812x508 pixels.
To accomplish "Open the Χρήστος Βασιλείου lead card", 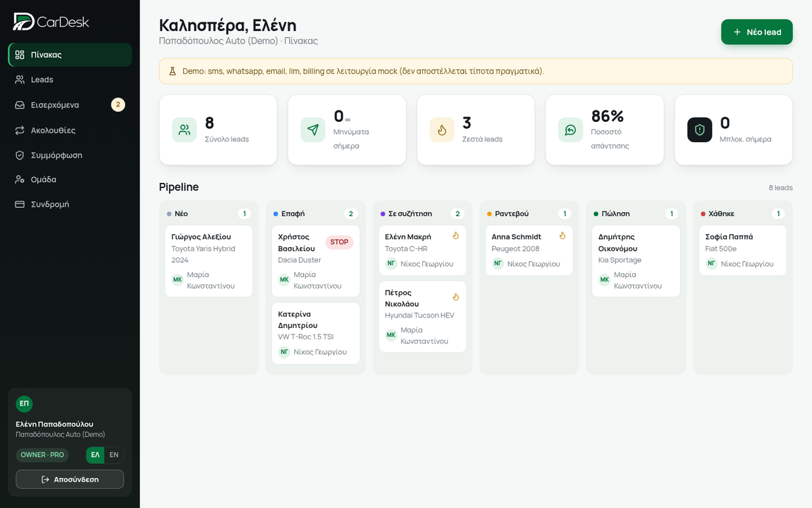I will point(315,261).
